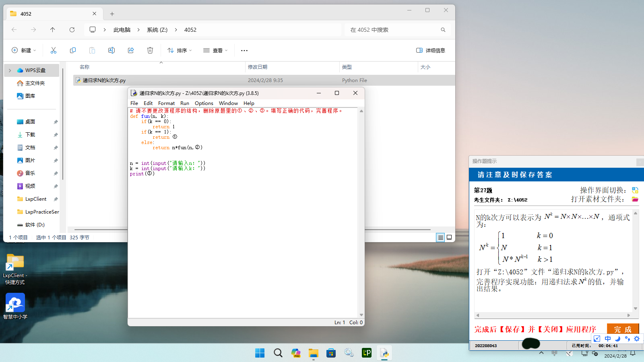Click the search box for folder 4052
644x362 pixels.
pyautogui.click(x=392, y=30)
